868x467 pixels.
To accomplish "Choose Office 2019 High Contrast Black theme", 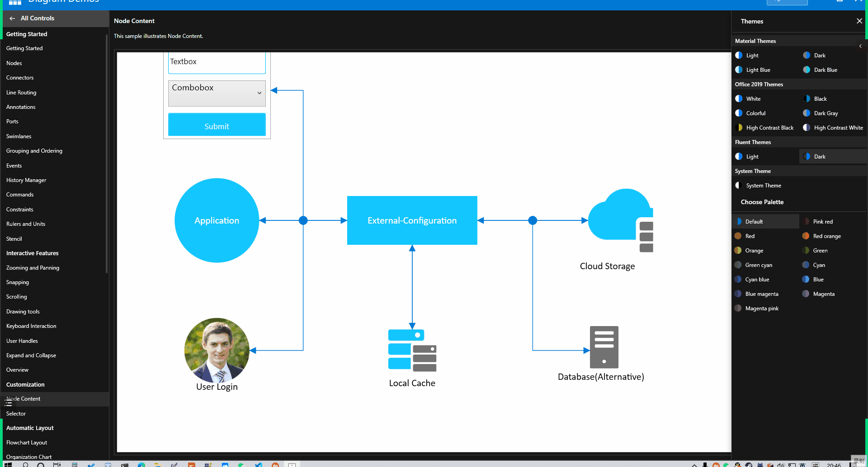I will (x=769, y=128).
